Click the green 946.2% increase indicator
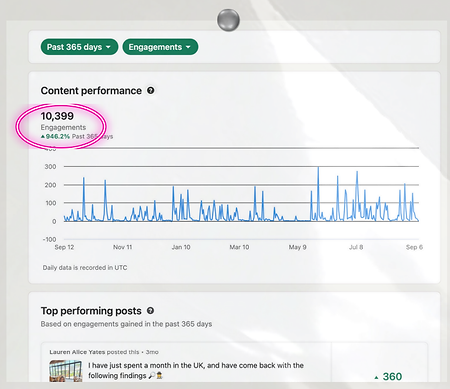The width and height of the screenshot is (450, 389). (x=55, y=136)
